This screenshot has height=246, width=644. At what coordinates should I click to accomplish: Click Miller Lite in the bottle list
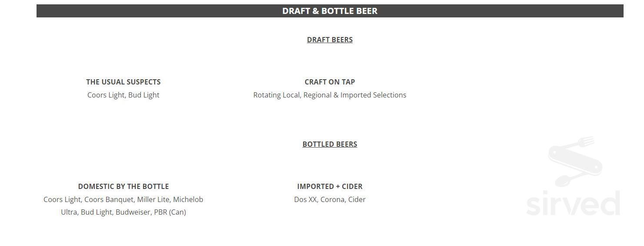153,199
